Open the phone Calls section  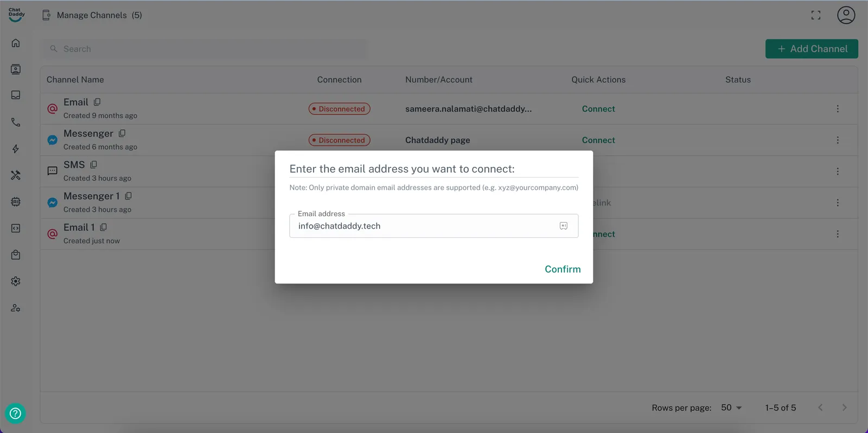point(16,122)
